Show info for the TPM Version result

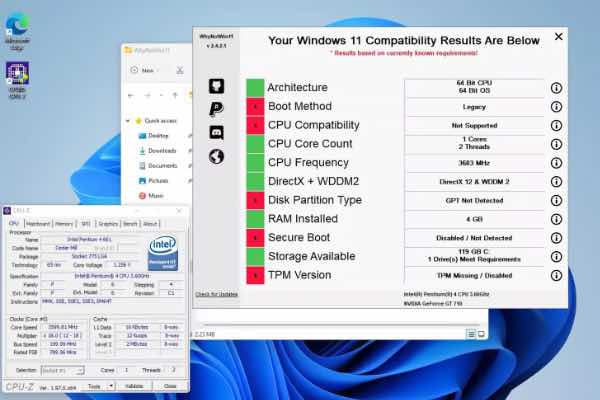pyautogui.click(x=556, y=276)
